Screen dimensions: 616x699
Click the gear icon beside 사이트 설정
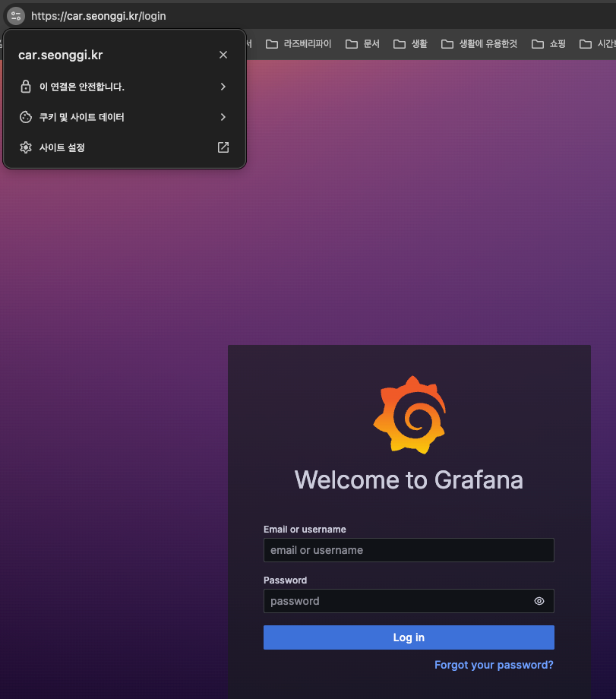pyautogui.click(x=26, y=147)
